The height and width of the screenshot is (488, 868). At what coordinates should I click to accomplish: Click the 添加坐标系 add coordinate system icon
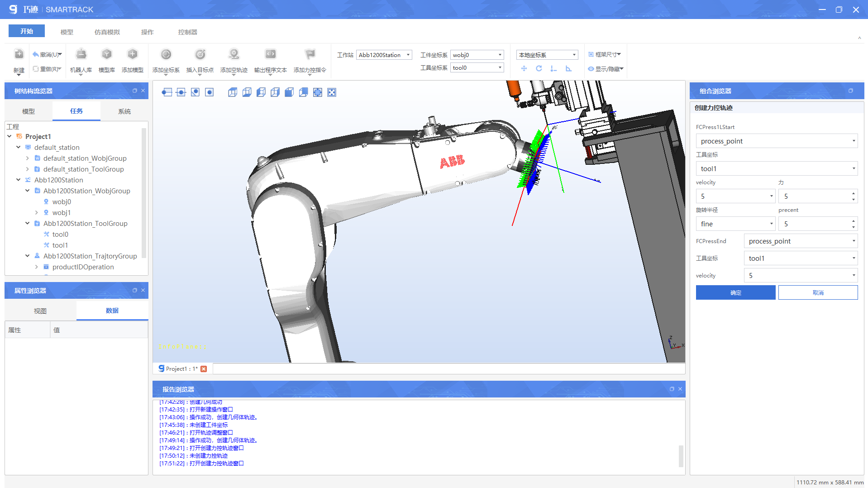166,55
